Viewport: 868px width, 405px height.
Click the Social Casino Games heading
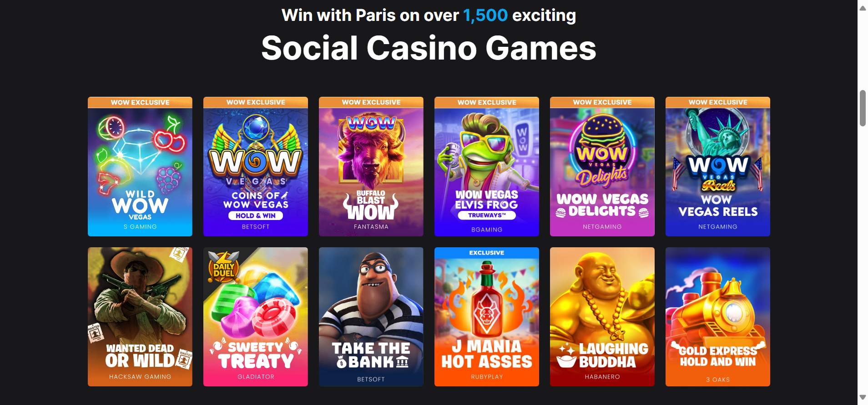click(429, 48)
